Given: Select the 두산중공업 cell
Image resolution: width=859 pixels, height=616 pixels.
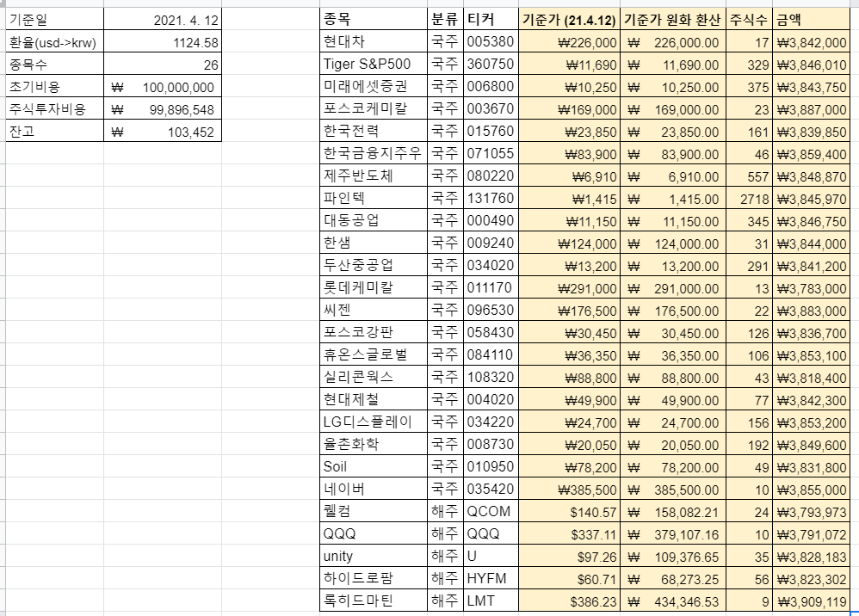Looking at the screenshot, I should tap(373, 266).
